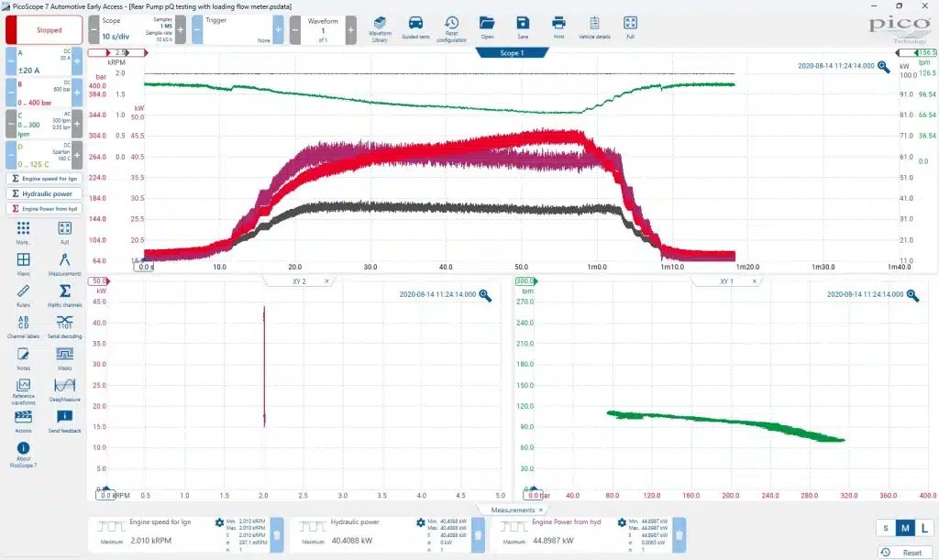Close the XY 2 view tab

pos(327,281)
